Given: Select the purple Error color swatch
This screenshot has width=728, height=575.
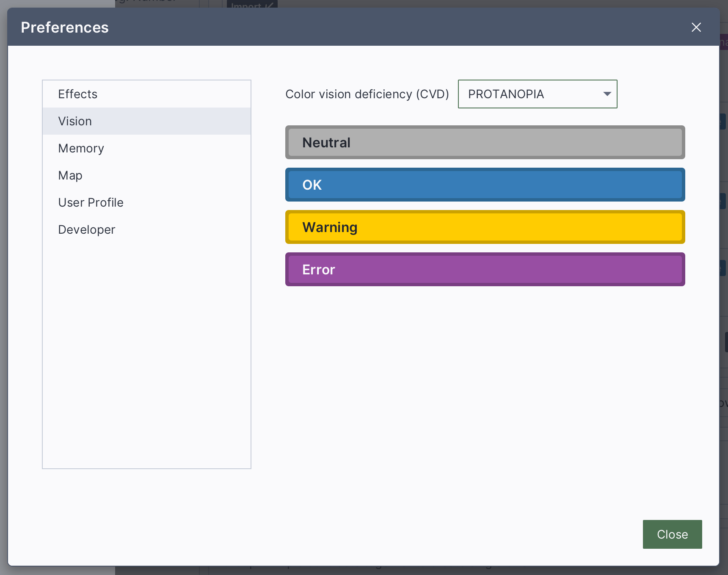Looking at the screenshot, I should pos(485,269).
